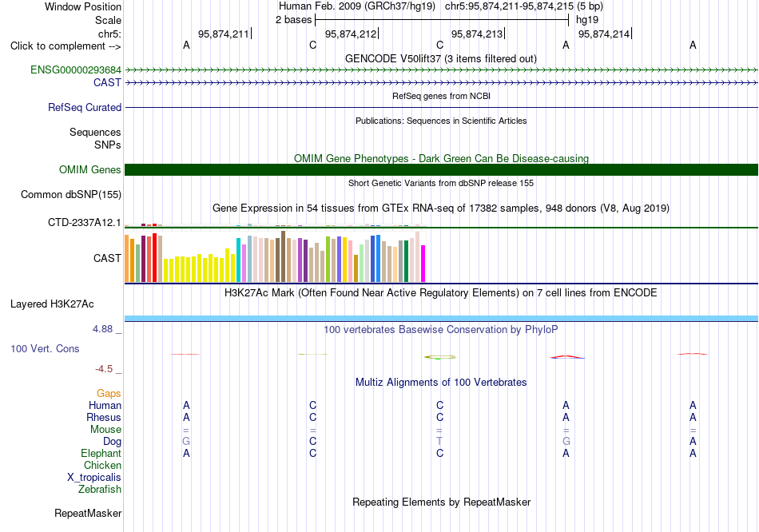This screenshot has height=532, width=759.
Task: Click the Human Feb. 2009 (GRCh37/hg19) text
Action: point(357,6)
